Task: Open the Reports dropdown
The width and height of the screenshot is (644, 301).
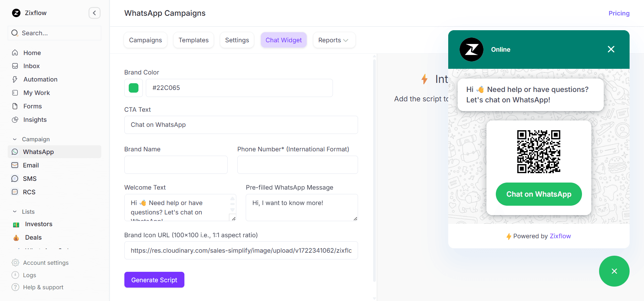Action: coord(334,40)
